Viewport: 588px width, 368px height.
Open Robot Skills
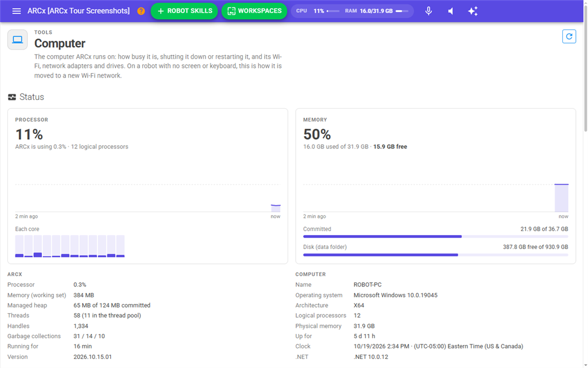184,11
